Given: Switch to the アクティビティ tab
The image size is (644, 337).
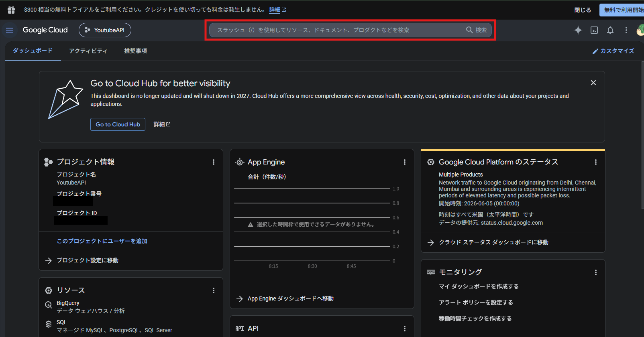Looking at the screenshot, I should tap(88, 51).
